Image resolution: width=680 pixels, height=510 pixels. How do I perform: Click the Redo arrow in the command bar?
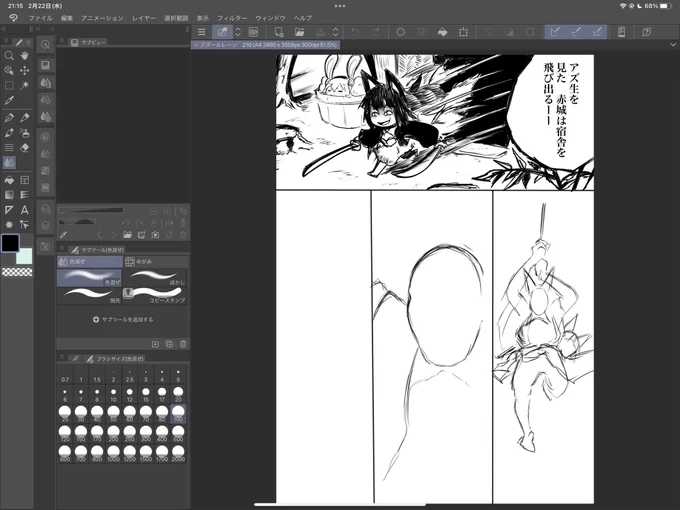click(x=376, y=32)
